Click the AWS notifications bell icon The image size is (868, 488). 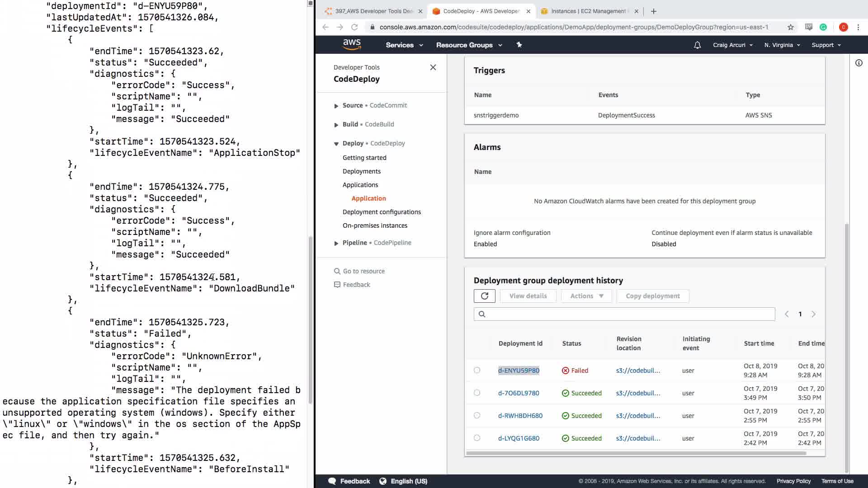point(697,45)
